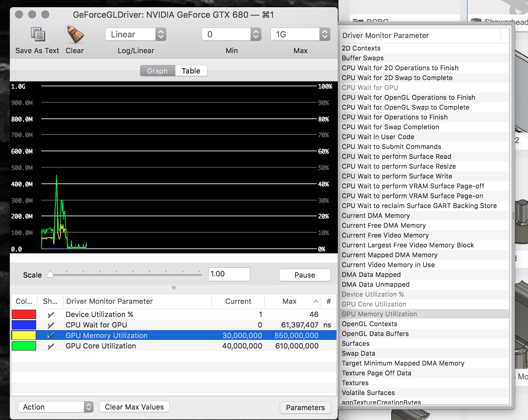Viewport: 528px width, 420px height.
Task: Click the Col... column header
Action: [24, 301]
